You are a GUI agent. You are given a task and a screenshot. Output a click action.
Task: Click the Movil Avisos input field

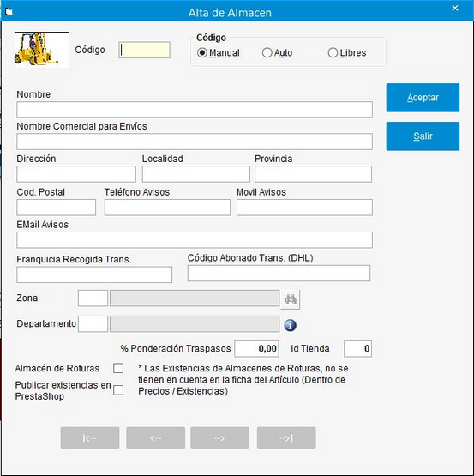click(304, 208)
